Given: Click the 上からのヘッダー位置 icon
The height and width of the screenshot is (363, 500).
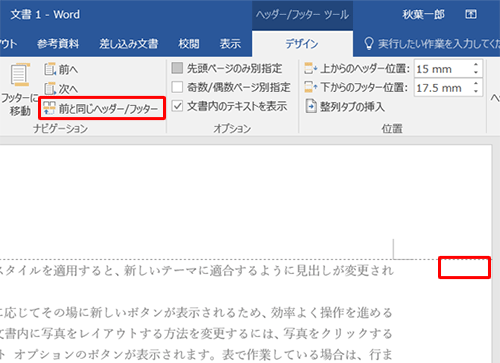Looking at the screenshot, I should (310, 69).
